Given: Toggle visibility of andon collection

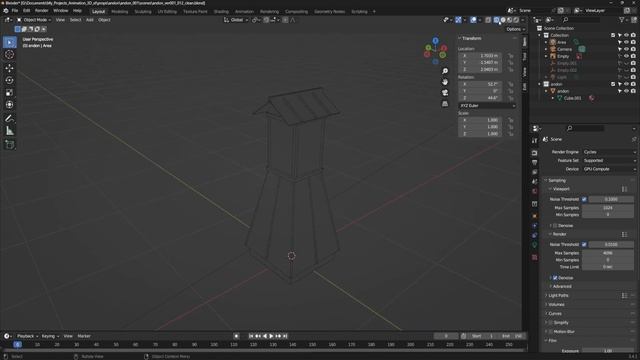Looking at the screenshot, I should tap(627, 84).
